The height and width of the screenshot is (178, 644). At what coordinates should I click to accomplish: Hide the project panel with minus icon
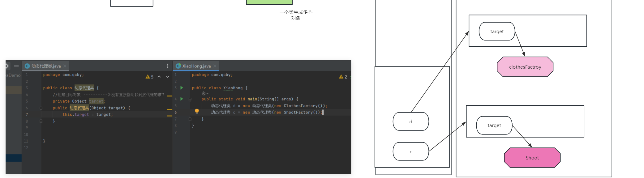click(16, 66)
